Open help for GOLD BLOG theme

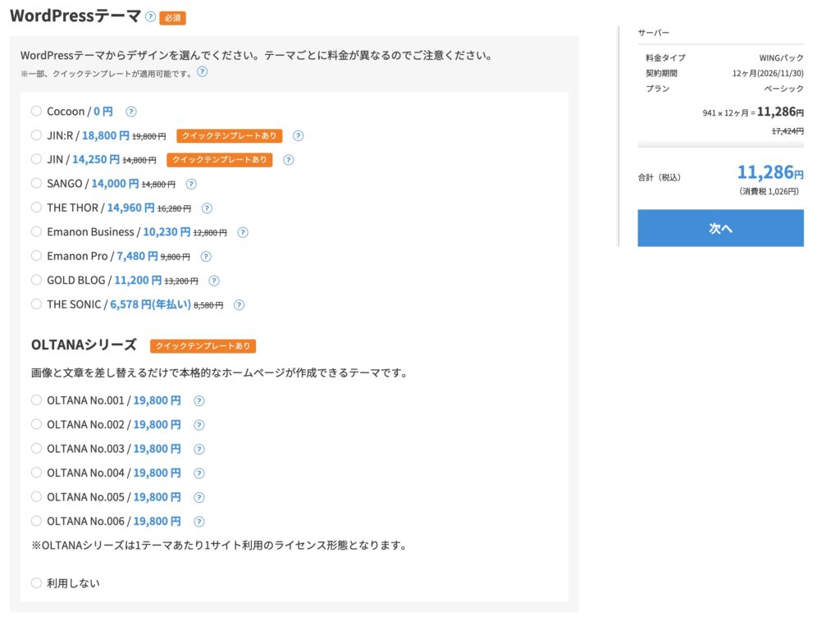click(213, 281)
